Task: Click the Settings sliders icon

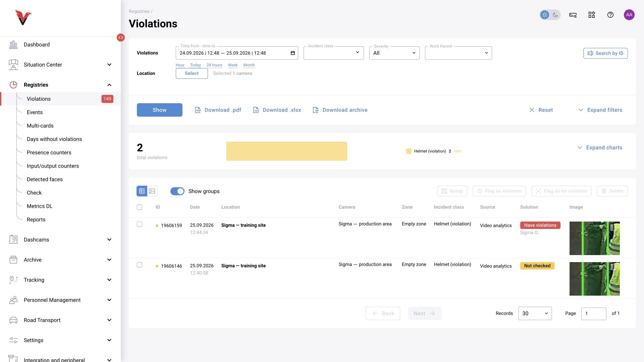Action: point(13,340)
